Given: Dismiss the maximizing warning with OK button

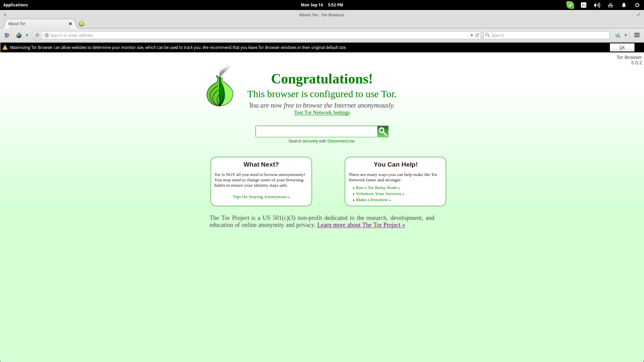Looking at the screenshot, I should pos(622,47).
